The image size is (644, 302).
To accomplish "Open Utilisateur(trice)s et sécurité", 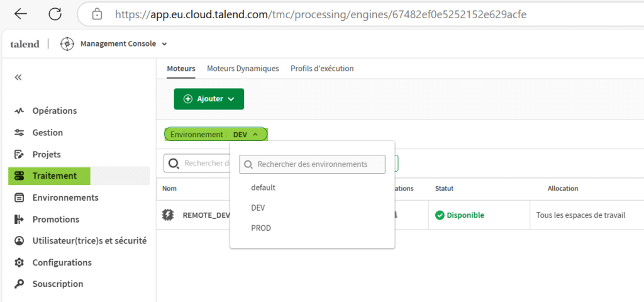I will pos(89,241).
